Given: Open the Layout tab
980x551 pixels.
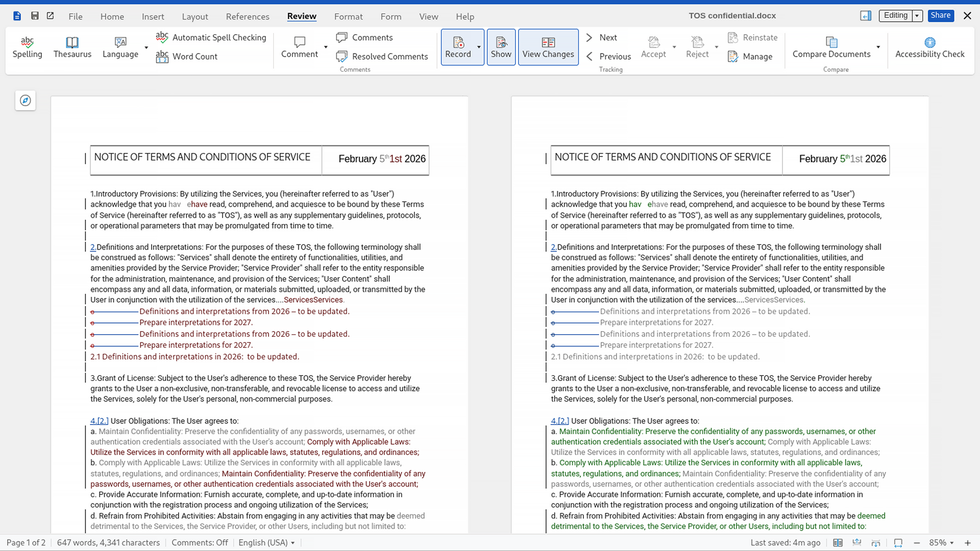Looking at the screenshot, I should [195, 16].
